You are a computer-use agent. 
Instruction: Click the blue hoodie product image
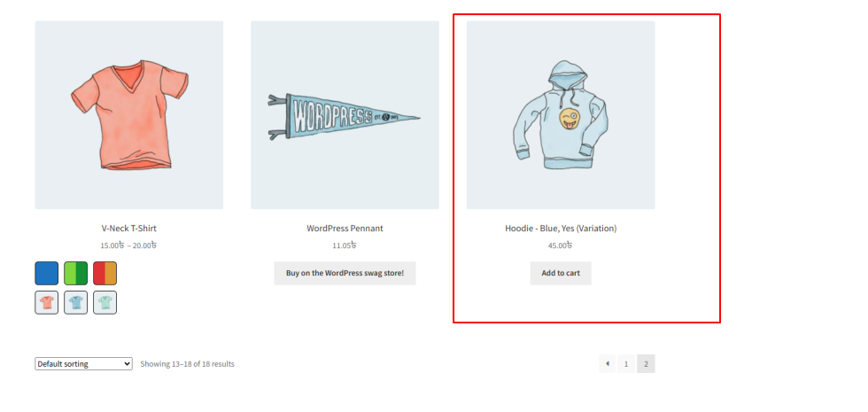click(x=561, y=115)
